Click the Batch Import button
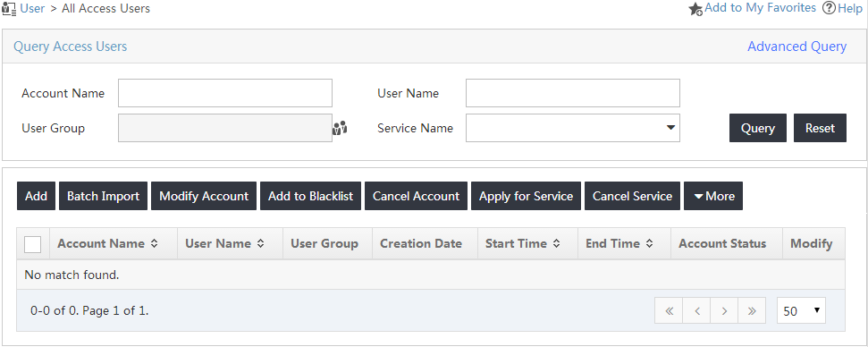The height and width of the screenshot is (347, 868). click(103, 196)
